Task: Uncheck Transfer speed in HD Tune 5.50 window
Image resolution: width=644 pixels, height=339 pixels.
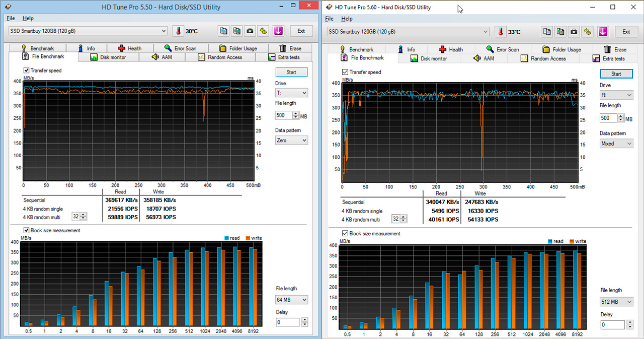Action: coord(27,71)
